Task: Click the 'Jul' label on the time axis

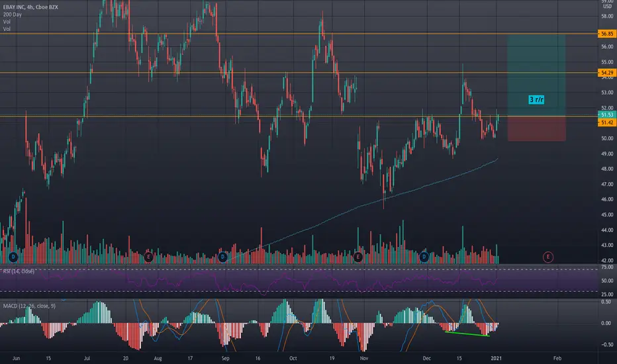Action: 87,358
